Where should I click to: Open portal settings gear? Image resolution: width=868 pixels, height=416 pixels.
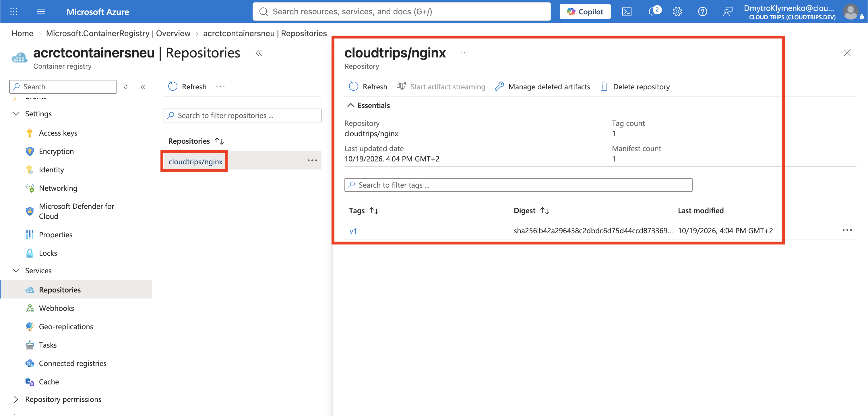[677, 11]
